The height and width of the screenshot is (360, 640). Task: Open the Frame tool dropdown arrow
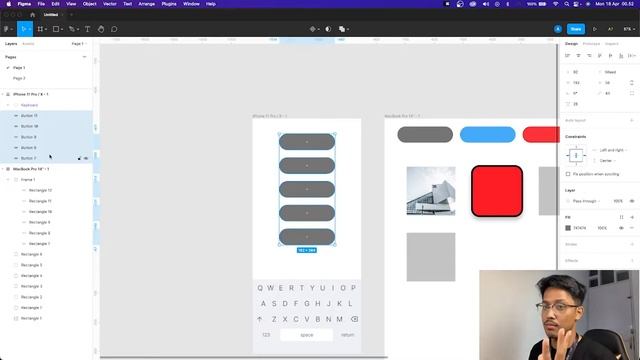(x=46, y=29)
